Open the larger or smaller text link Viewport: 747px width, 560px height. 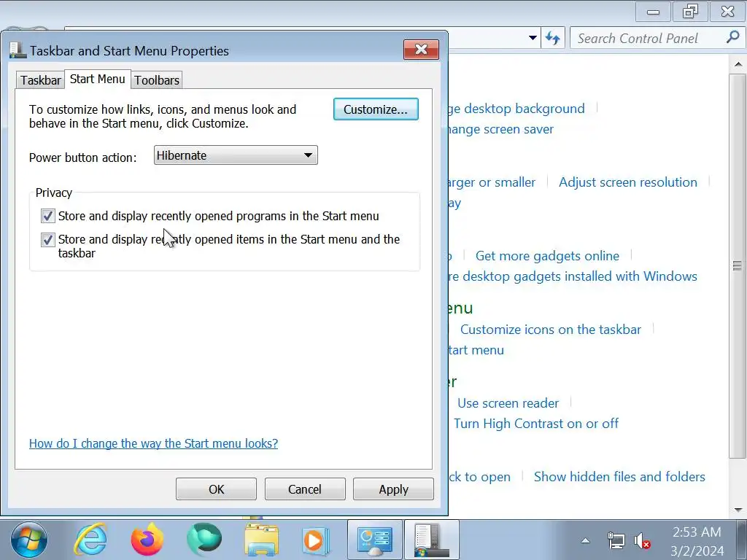(492, 182)
